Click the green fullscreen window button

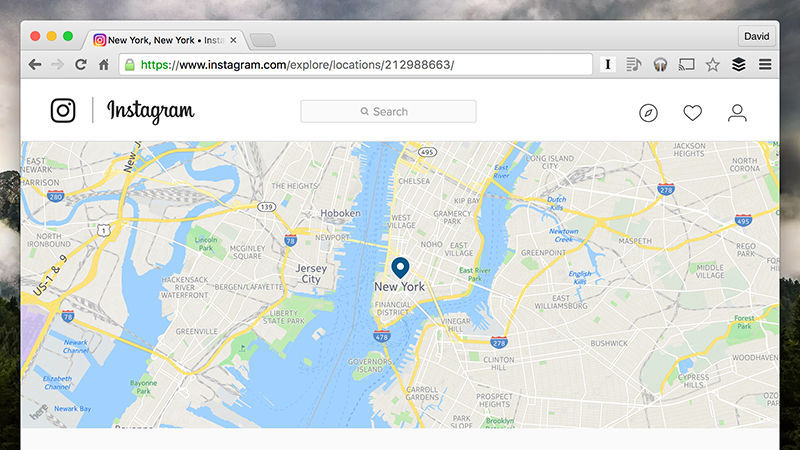tap(68, 36)
